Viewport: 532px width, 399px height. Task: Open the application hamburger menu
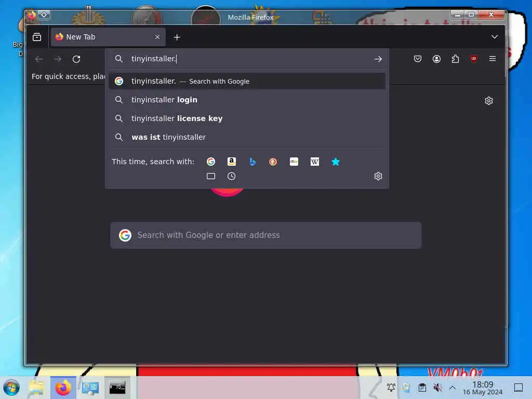coord(493,59)
